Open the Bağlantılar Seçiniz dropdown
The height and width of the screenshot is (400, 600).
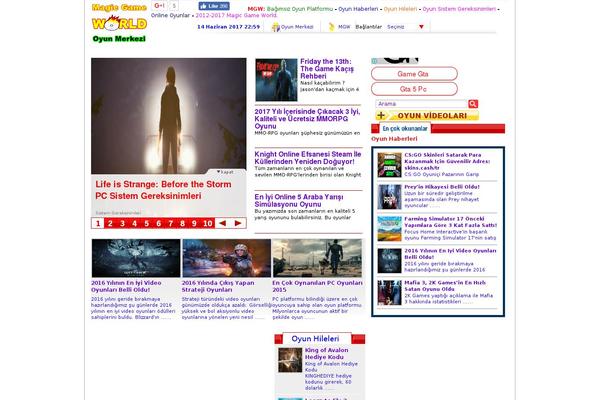406,27
